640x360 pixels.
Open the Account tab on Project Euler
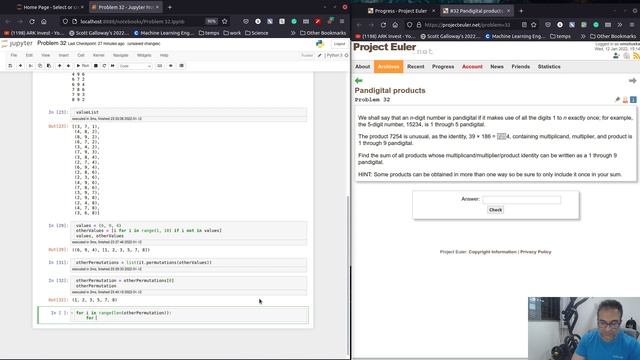(472, 67)
